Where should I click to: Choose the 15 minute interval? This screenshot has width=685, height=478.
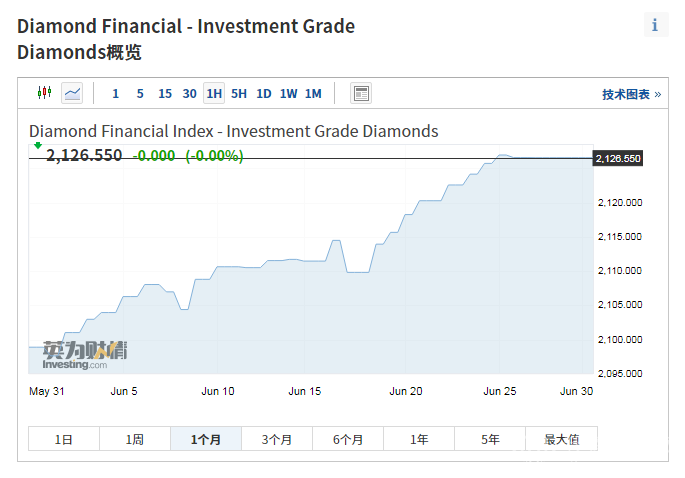click(x=165, y=94)
